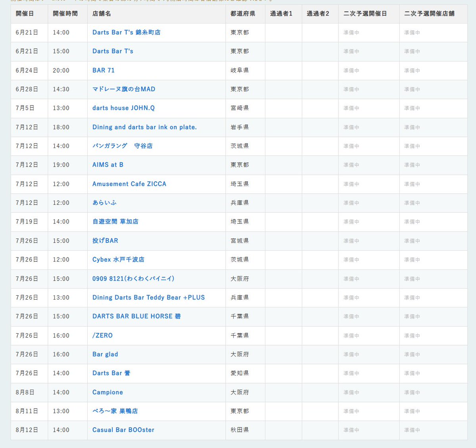Open 0909 8121(わくわくパイニイ) link
The image size is (476, 448).
133,279
